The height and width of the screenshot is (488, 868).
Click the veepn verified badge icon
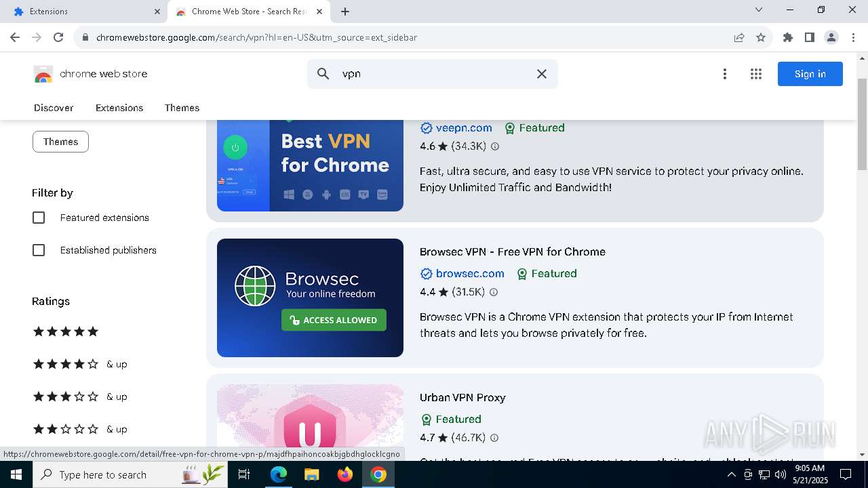click(x=426, y=128)
